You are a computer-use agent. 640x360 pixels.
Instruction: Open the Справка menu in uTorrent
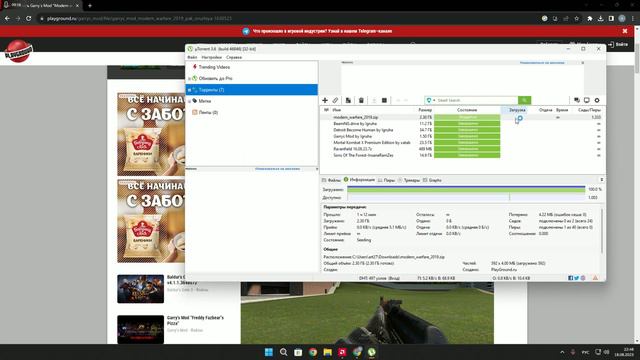pos(234,58)
